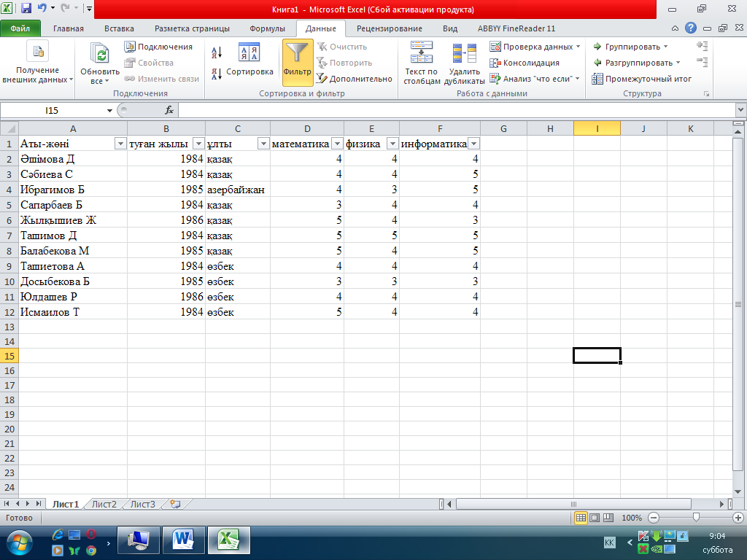
Task: Expand Получение внешних данных menu
Action: click(38, 63)
